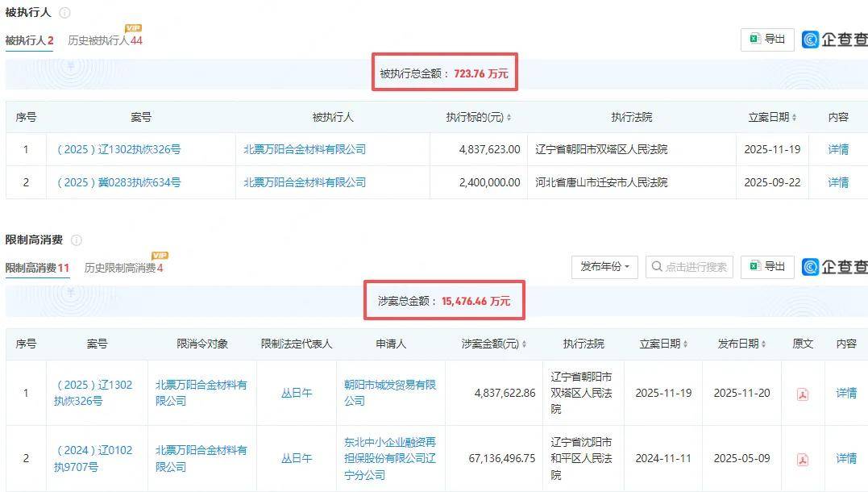The image size is (868, 492).
Task: Sort executed persons table by 立案日期
Action: point(794,118)
